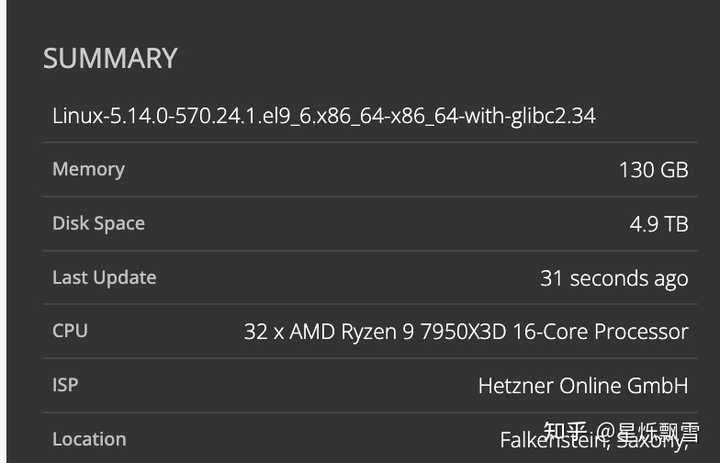The height and width of the screenshot is (463, 720).
Task: Click the CPU row label
Action: [70, 331]
